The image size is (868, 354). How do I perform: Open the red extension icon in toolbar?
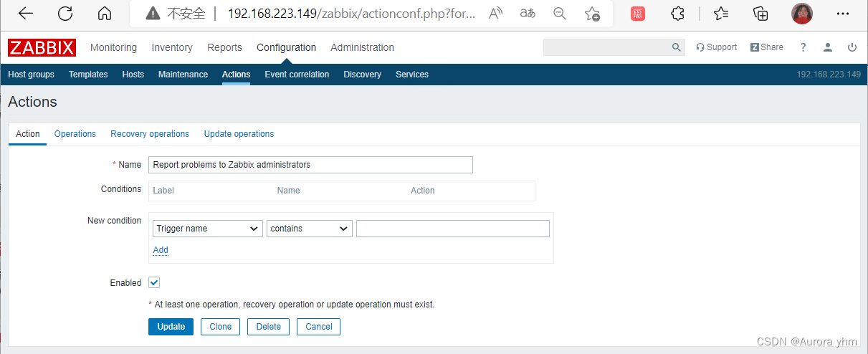[x=638, y=14]
